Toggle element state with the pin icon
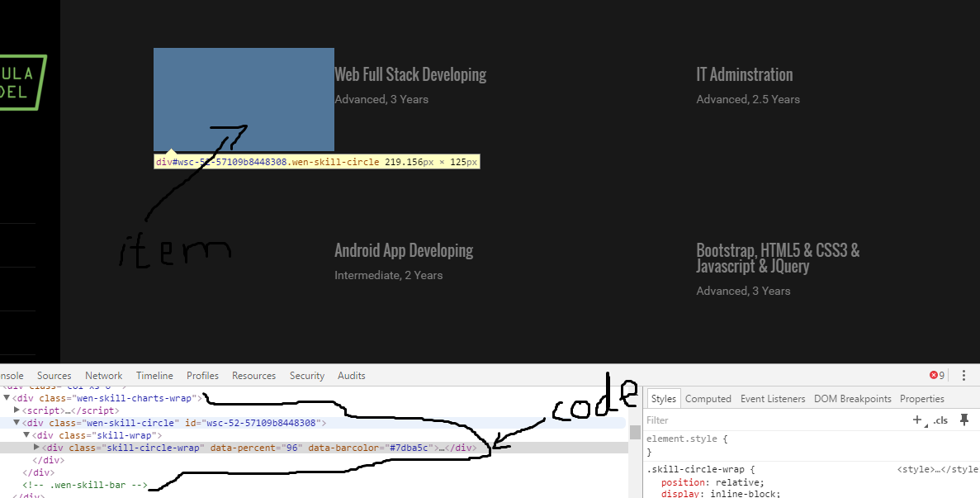Screen dimensions: 980x498 pyautogui.click(x=964, y=420)
